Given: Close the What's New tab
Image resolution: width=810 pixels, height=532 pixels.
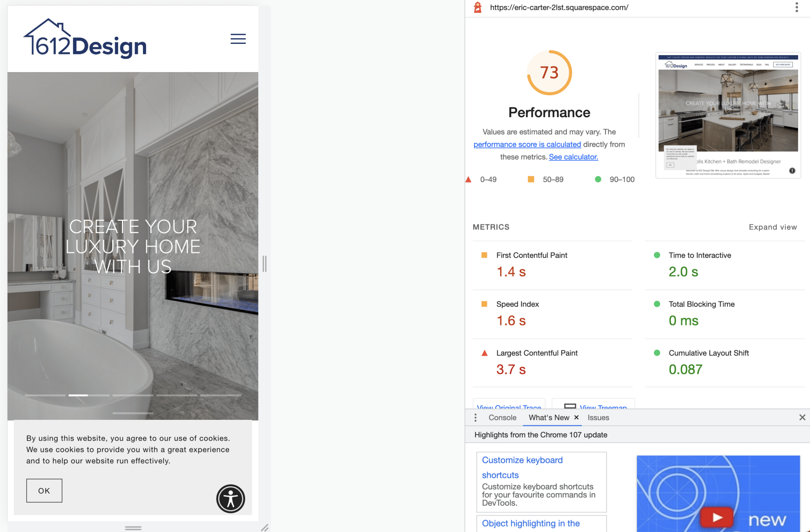Looking at the screenshot, I should (576, 417).
